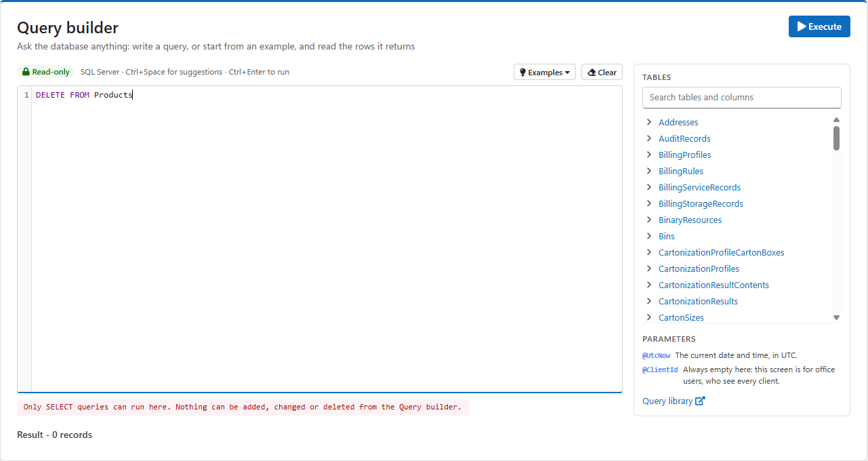The height and width of the screenshot is (461, 868).
Task: Select the BillingServiceRecords table name
Action: point(699,188)
